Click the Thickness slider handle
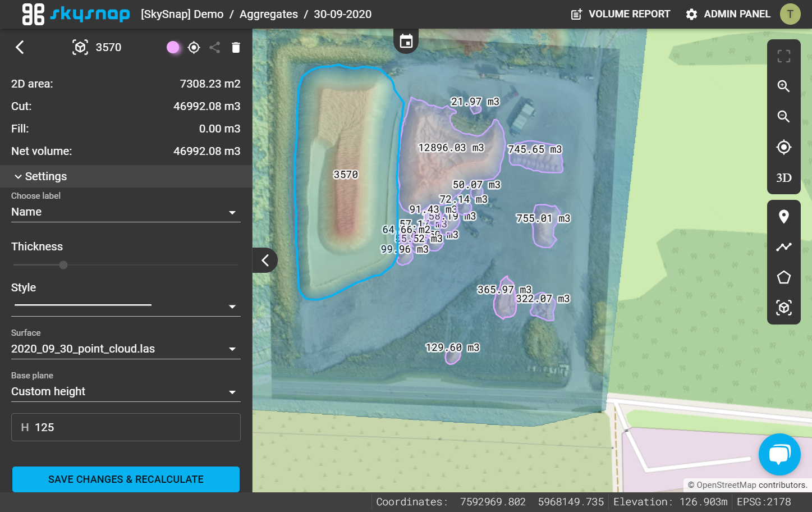 point(63,265)
